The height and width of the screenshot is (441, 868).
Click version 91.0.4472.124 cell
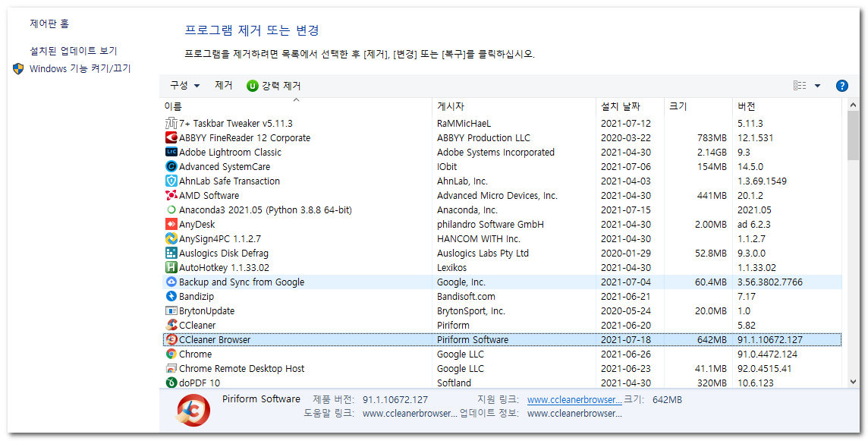[x=767, y=354]
